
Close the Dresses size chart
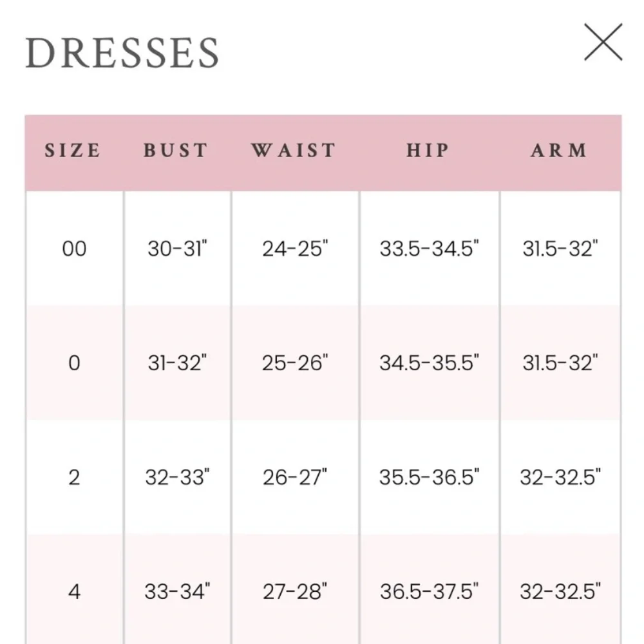coord(603,43)
